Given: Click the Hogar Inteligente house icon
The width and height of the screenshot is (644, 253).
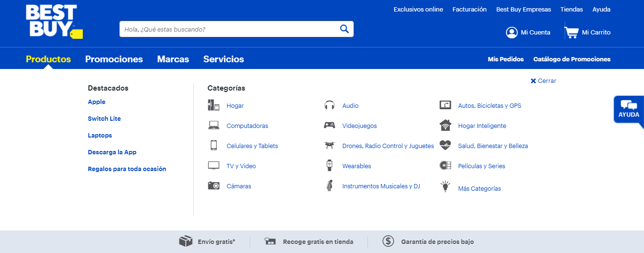Looking at the screenshot, I should tap(445, 126).
